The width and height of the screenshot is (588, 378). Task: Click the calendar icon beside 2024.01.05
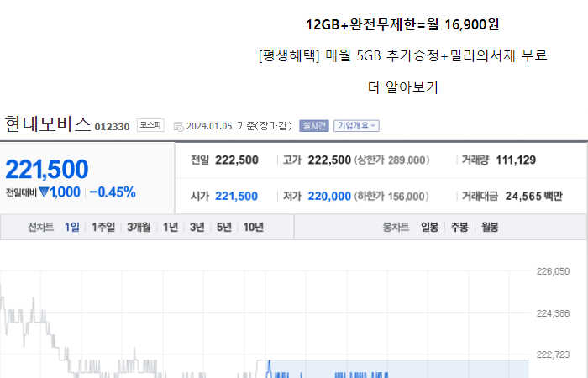pos(178,126)
